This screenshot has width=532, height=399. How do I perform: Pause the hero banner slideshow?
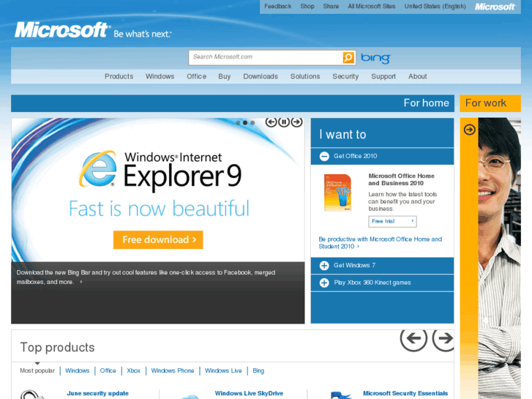284,122
